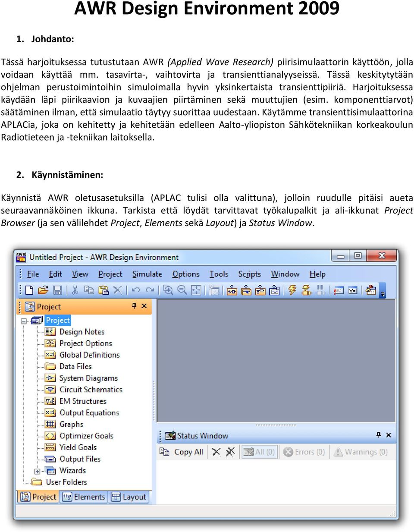
Task: Click the Optimizer Goals node icon
Action: point(50,436)
